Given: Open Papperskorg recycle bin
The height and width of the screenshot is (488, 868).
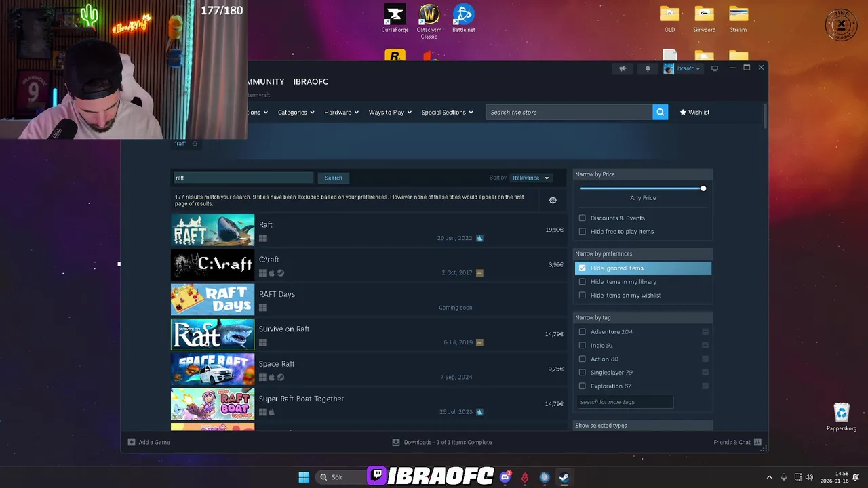Looking at the screenshot, I should [x=842, y=417].
